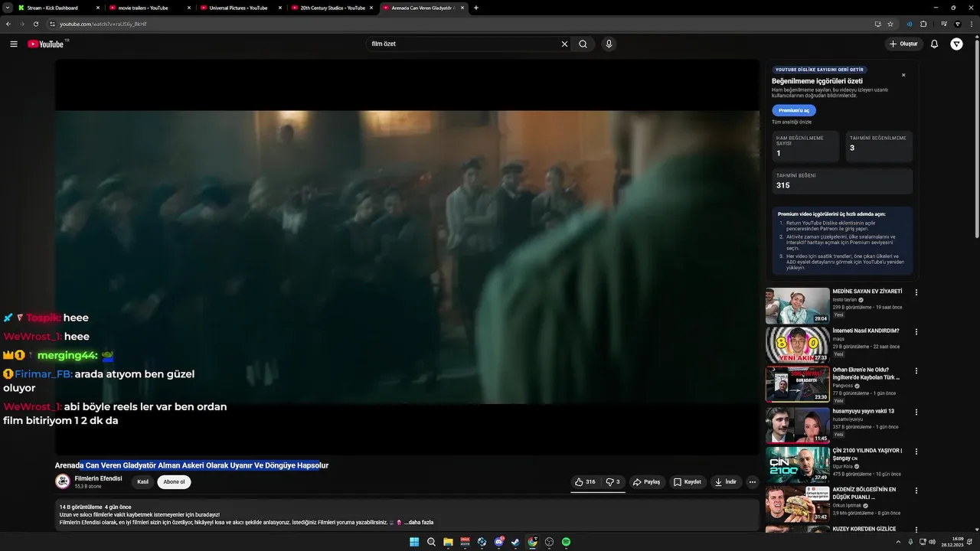Open MEDİNE SAYAN EV ZİYARETİ thumbnail
The image size is (980, 551).
point(797,305)
